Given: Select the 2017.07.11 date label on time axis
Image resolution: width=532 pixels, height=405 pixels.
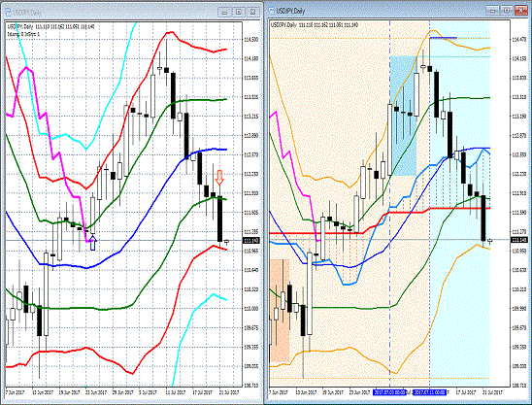Looking at the screenshot, I should pyautogui.click(x=429, y=392).
